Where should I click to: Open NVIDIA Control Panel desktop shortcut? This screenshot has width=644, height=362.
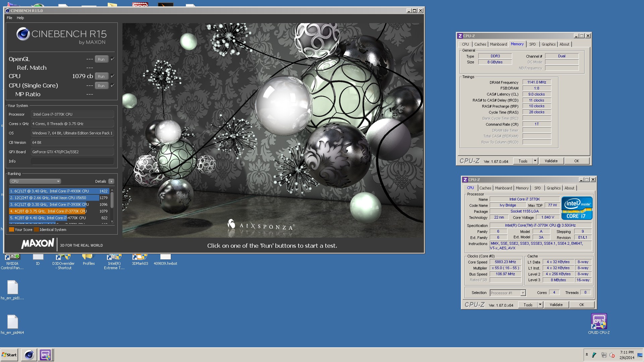[12, 262]
